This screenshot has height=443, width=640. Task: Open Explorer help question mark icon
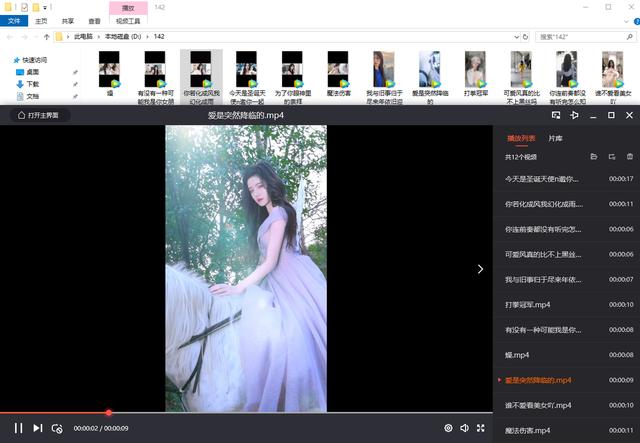(636, 21)
